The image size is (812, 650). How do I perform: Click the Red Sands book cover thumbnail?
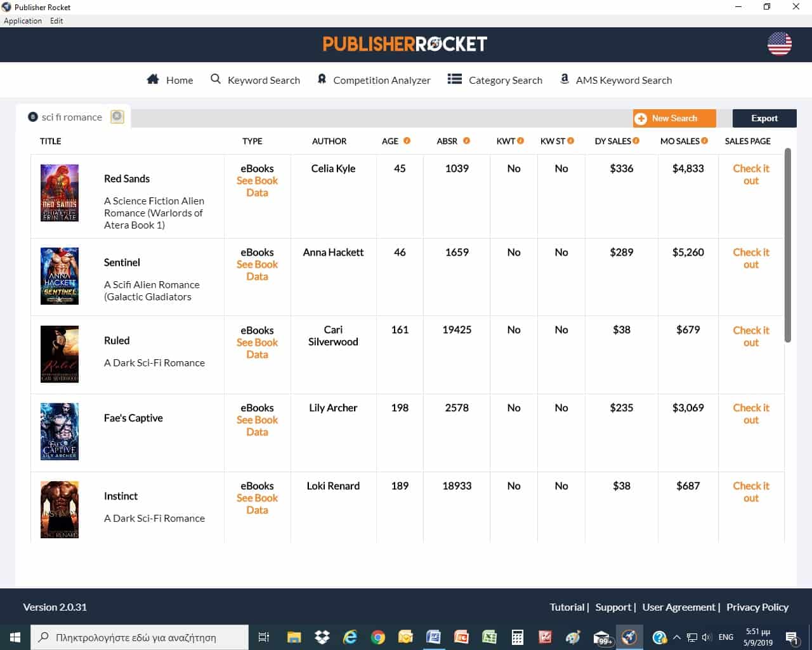pos(60,192)
